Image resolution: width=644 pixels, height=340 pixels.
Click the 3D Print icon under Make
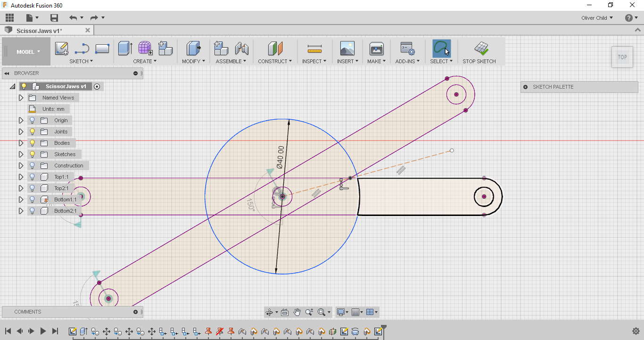[376, 49]
